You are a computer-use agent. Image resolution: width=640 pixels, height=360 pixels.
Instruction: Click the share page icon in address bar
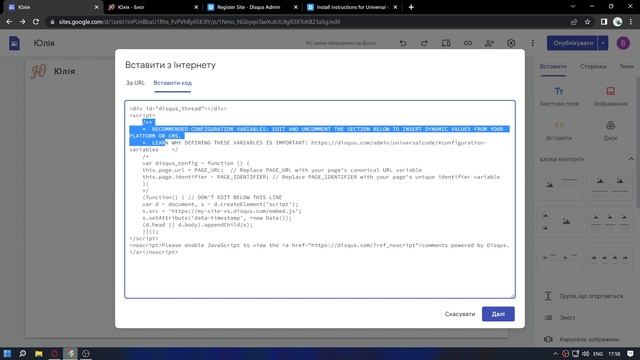click(574, 22)
